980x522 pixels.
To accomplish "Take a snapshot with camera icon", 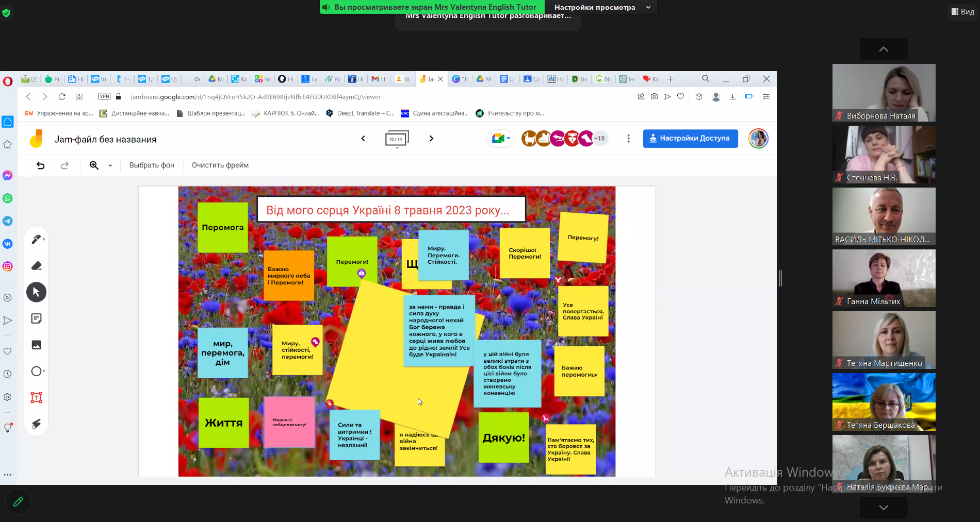I will tap(654, 96).
